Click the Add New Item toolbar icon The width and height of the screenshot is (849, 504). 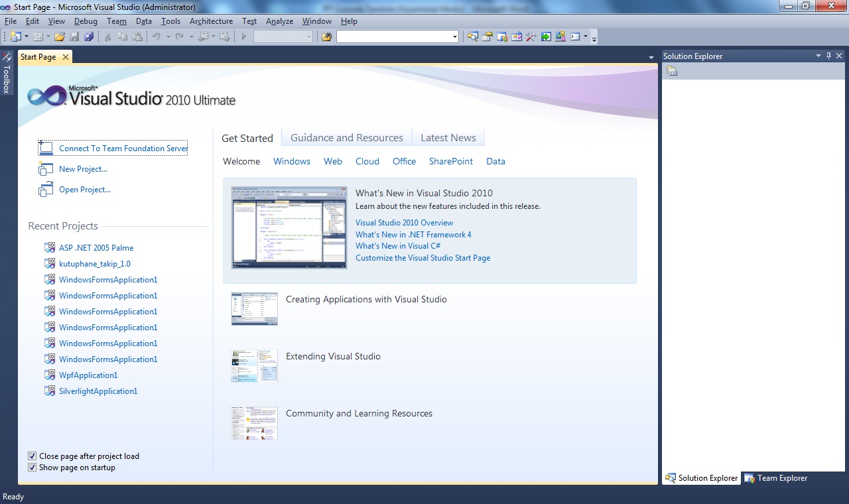[x=38, y=37]
